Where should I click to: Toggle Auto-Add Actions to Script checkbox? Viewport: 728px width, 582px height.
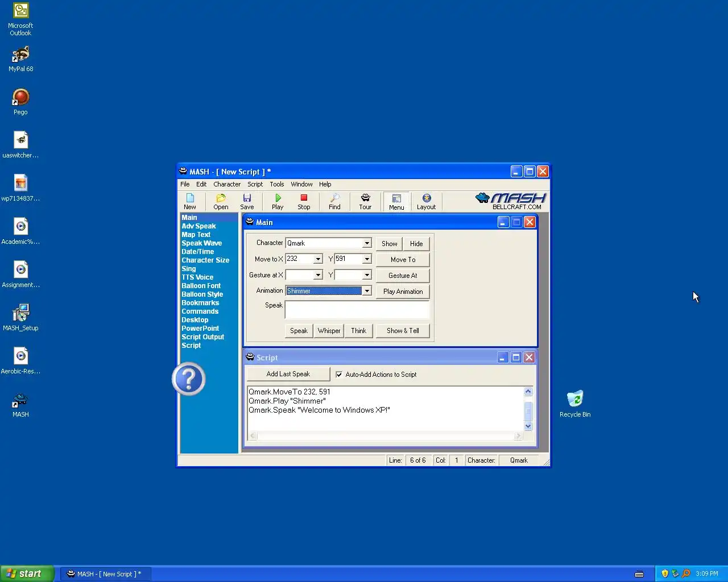339,375
